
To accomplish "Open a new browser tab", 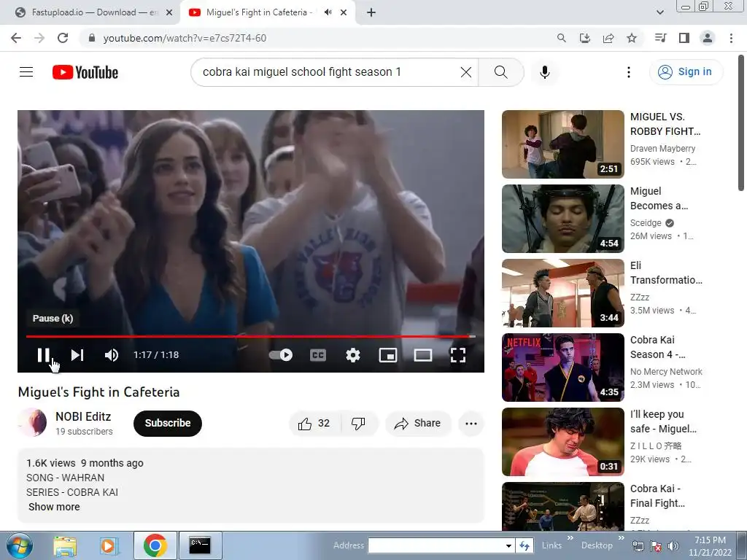I will click(x=371, y=13).
